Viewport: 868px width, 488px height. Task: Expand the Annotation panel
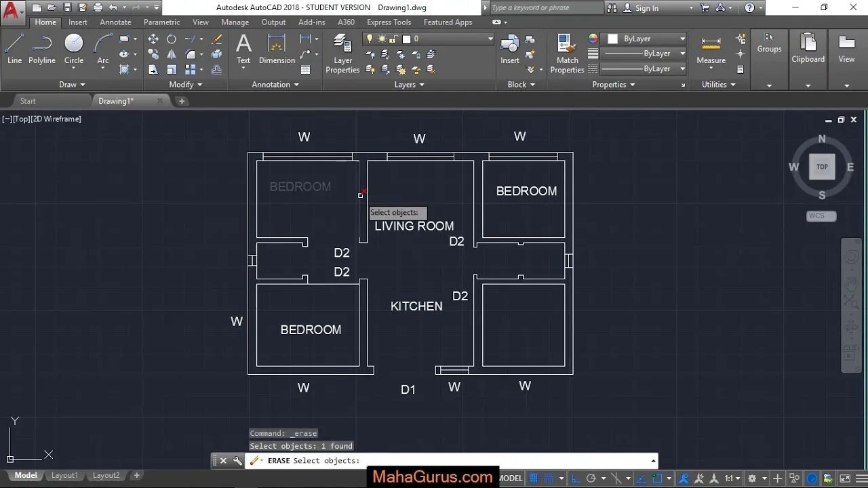coord(275,85)
